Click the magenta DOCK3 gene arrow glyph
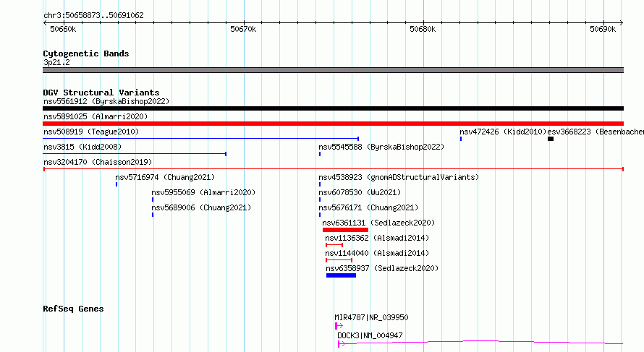This screenshot has width=644, height=352. pos(342,344)
